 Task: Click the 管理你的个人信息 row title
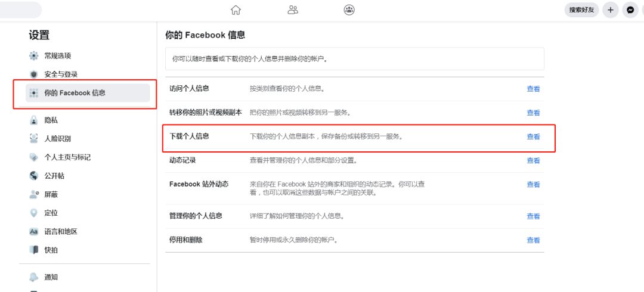pyautogui.click(x=196, y=216)
